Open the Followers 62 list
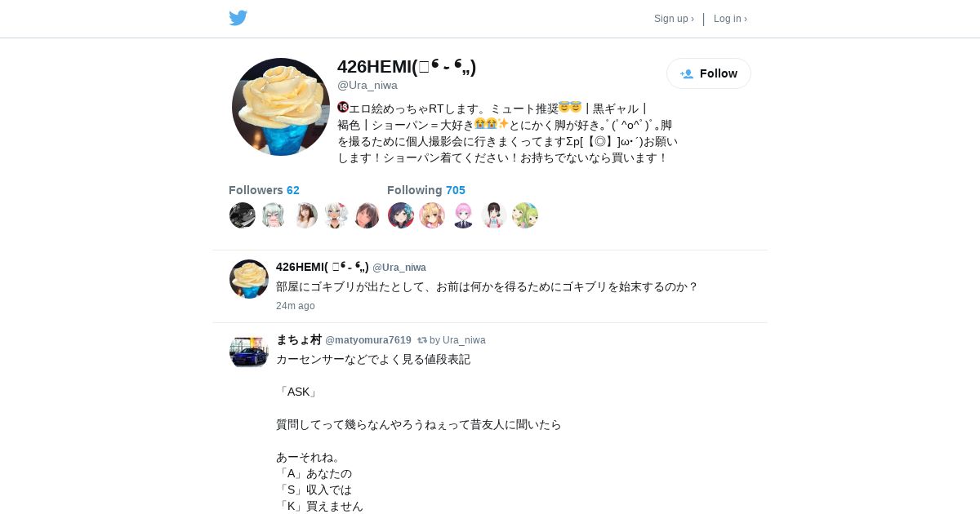Viewport: 980px width, 514px height. tap(264, 190)
